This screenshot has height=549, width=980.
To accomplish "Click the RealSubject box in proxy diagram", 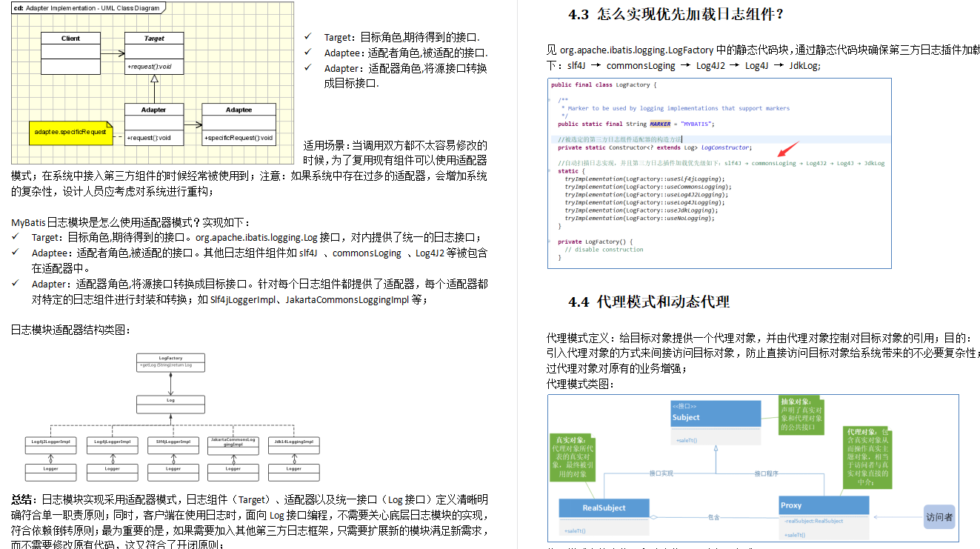I will pos(604,517).
